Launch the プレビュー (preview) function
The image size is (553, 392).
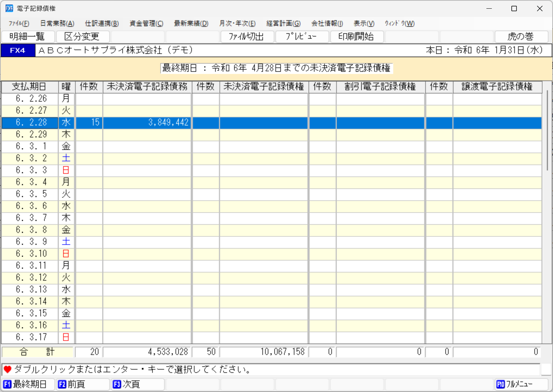coord(302,37)
